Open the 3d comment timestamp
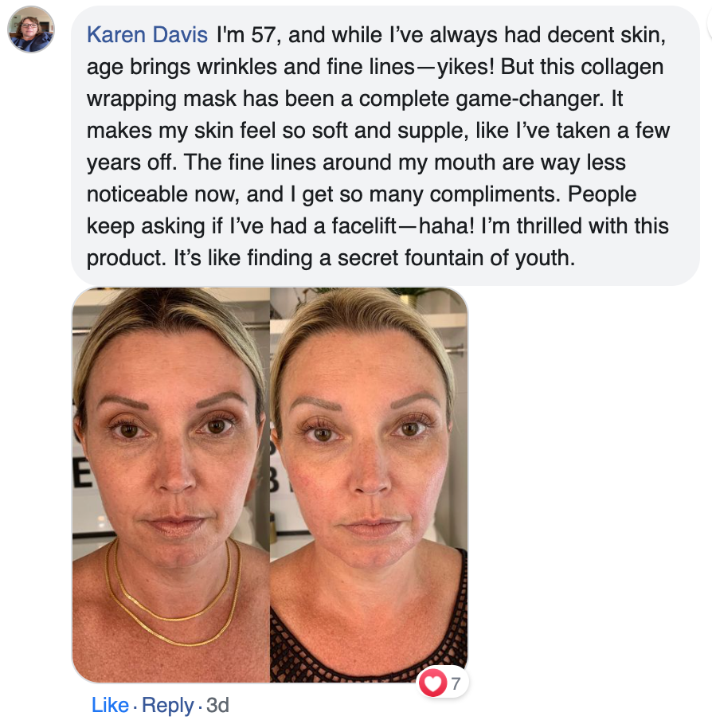Image resolution: width=712 pixels, height=728 pixels. 217,705
